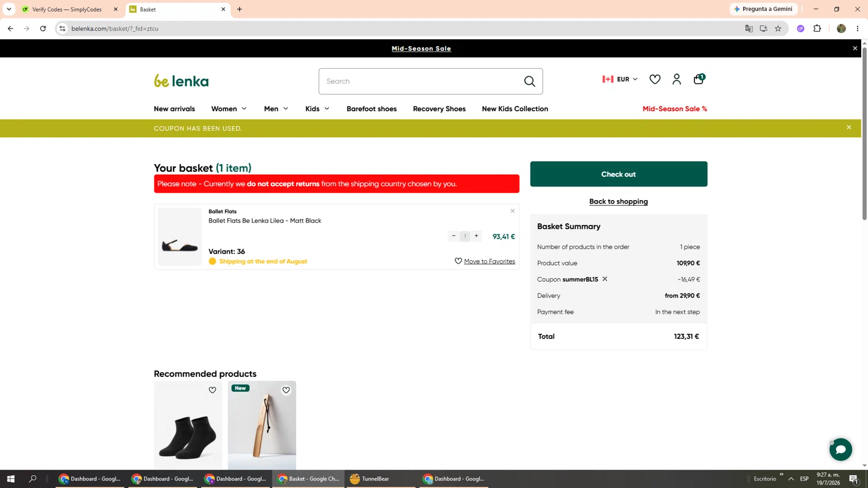Open Windows taskbar search

[x=32, y=479]
